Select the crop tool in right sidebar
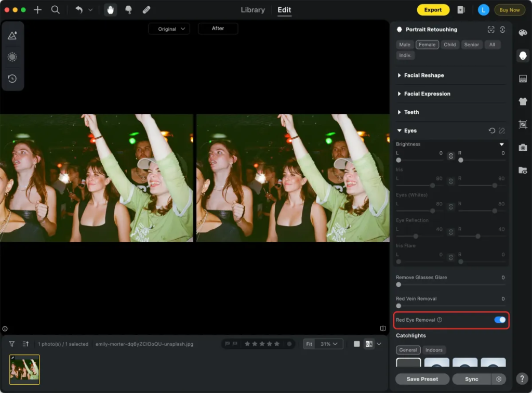The image size is (532, 393). (x=523, y=124)
